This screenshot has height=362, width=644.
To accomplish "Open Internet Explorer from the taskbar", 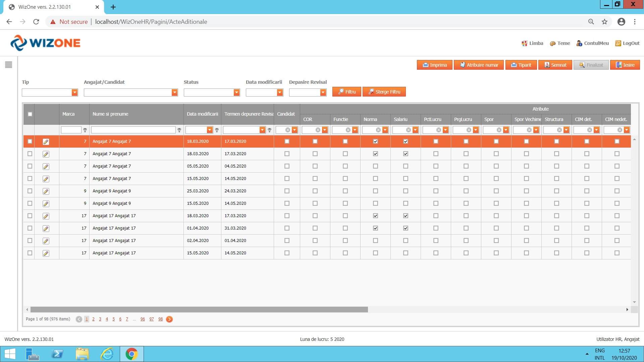I will pos(107,354).
